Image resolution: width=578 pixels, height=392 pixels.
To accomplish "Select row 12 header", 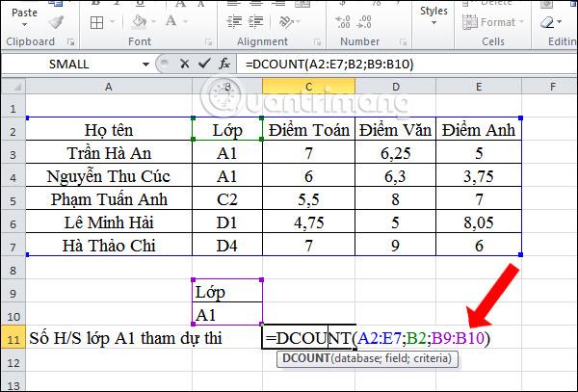I will click(13, 362).
